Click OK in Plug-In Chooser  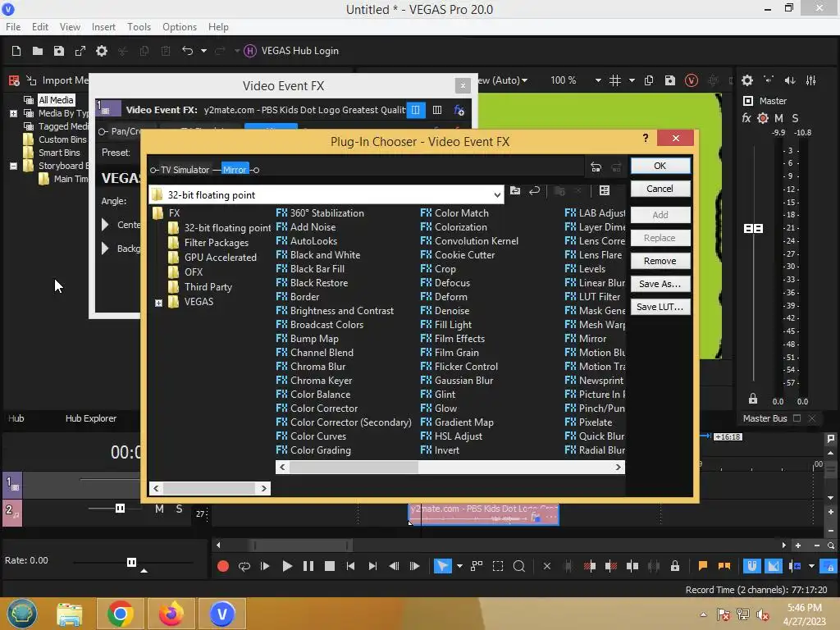point(660,166)
